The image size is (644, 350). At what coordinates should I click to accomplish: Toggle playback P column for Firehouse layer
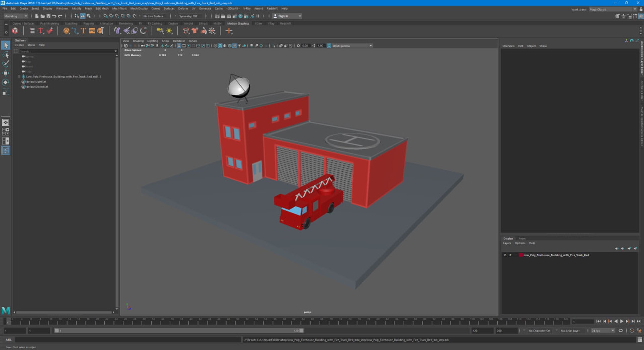click(x=511, y=255)
